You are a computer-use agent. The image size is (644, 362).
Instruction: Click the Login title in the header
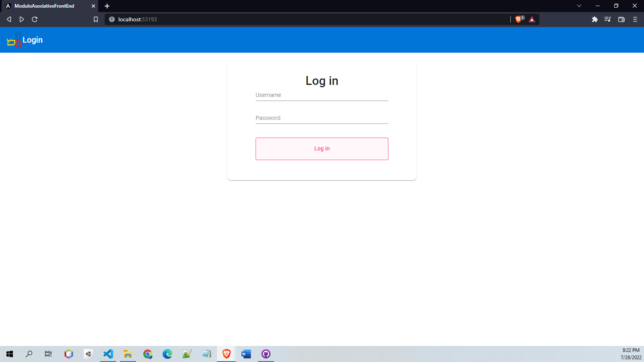tap(33, 40)
